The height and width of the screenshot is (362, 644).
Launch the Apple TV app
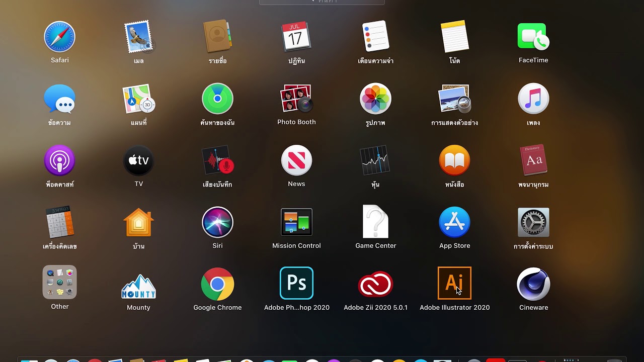pos(138,161)
